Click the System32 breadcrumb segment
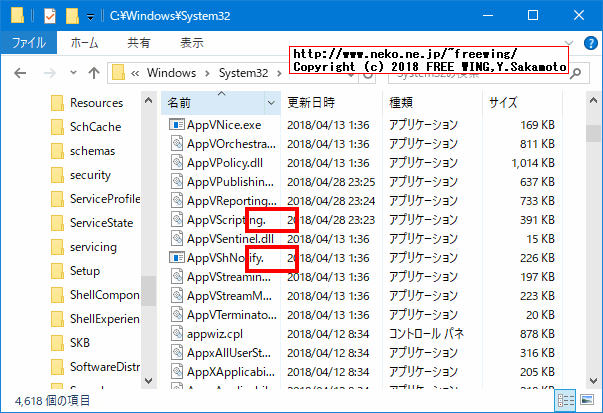This screenshot has height=413, width=603. pos(243,73)
